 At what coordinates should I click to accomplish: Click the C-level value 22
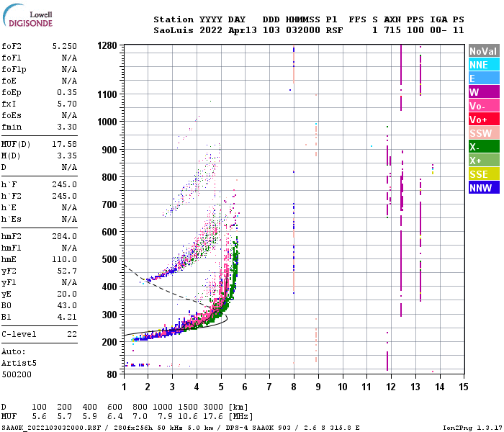pos(72,335)
